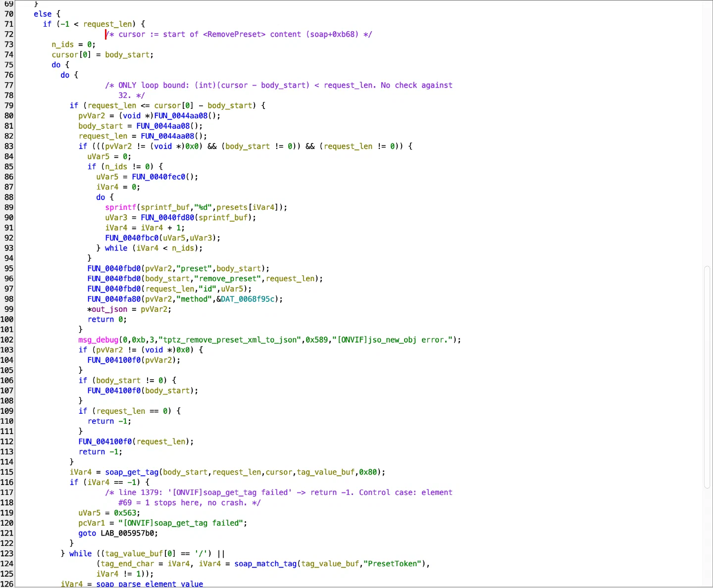This screenshot has width=713, height=588.
Task: Click the RemovePreset cursor comment on line 72
Action: (x=239, y=35)
